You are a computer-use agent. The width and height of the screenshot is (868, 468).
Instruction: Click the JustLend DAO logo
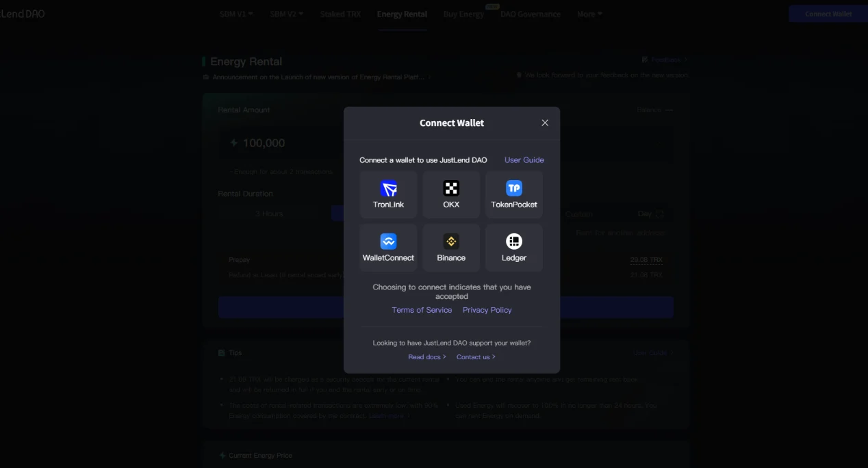pos(23,14)
